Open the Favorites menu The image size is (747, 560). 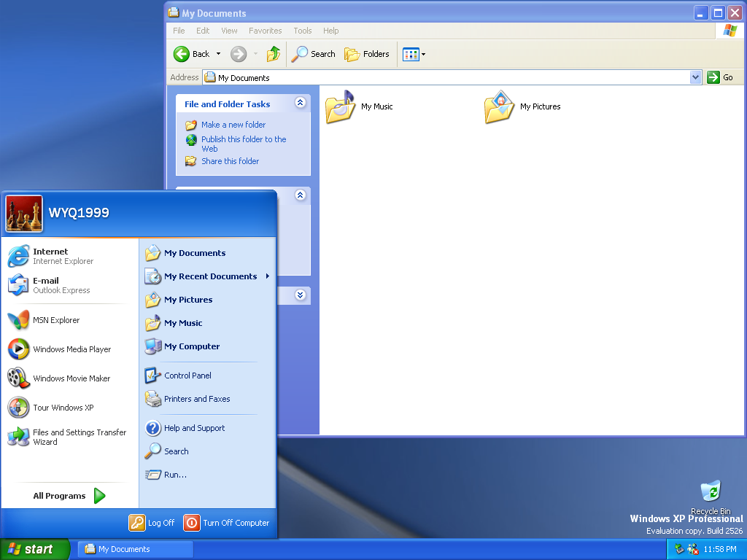pos(265,31)
